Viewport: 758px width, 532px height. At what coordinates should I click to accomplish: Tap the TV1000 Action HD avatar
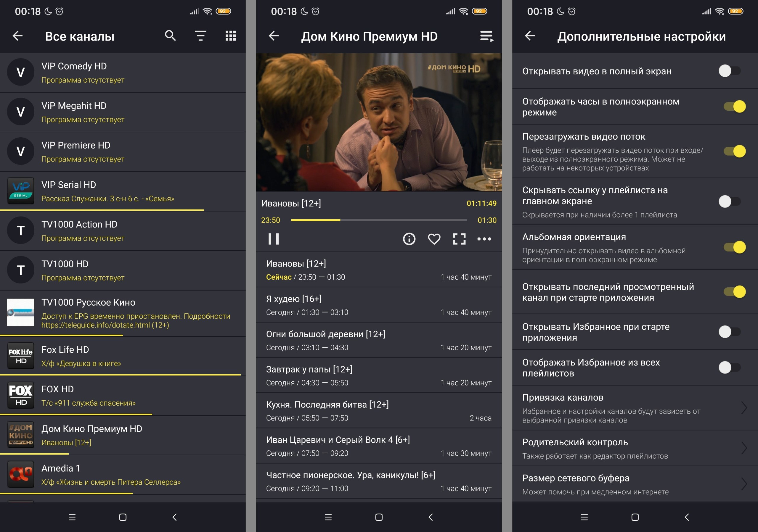click(x=20, y=230)
